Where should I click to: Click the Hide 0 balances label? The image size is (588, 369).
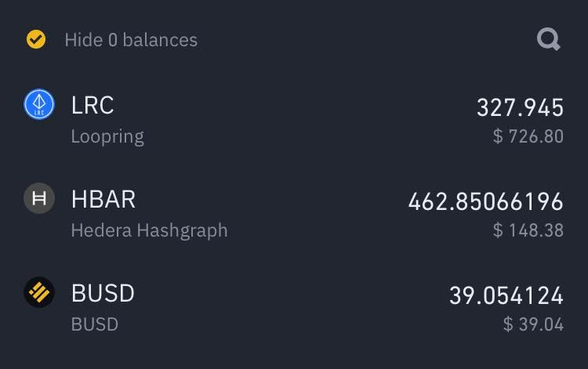131,40
